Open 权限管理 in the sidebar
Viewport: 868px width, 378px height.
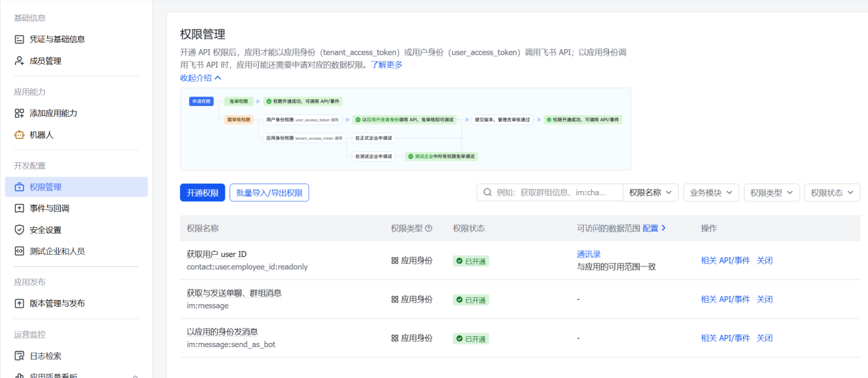(45, 187)
